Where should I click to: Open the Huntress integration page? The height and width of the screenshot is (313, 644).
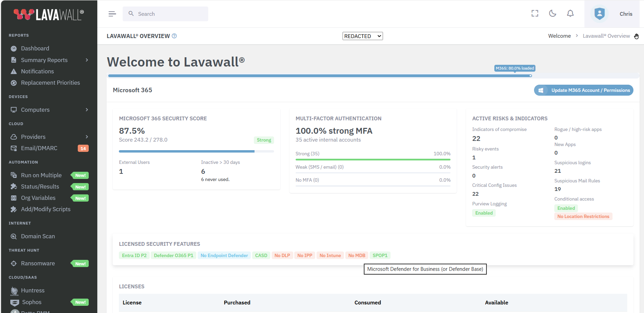tap(33, 290)
